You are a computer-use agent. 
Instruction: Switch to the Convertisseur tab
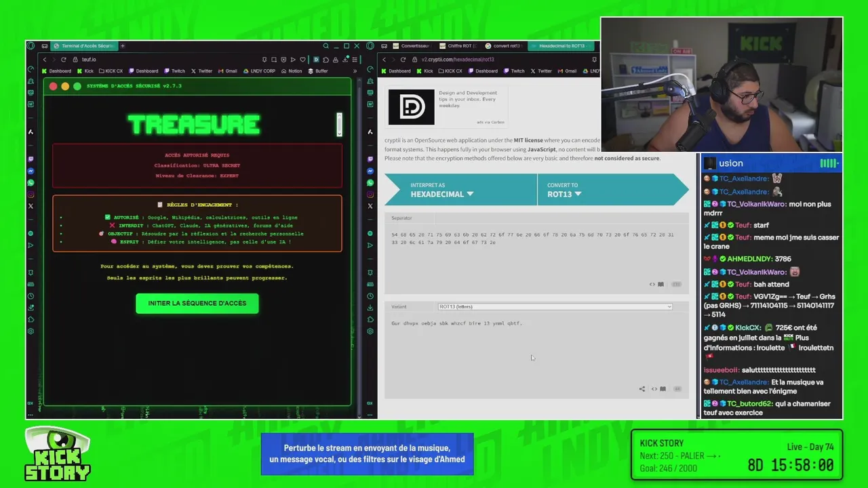coord(411,46)
